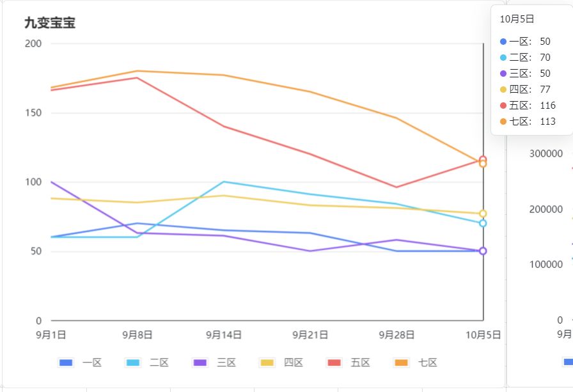Click the 九变宝宝 chart title
Image resolution: width=573 pixels, height=392 pixels.
(50, 22)
